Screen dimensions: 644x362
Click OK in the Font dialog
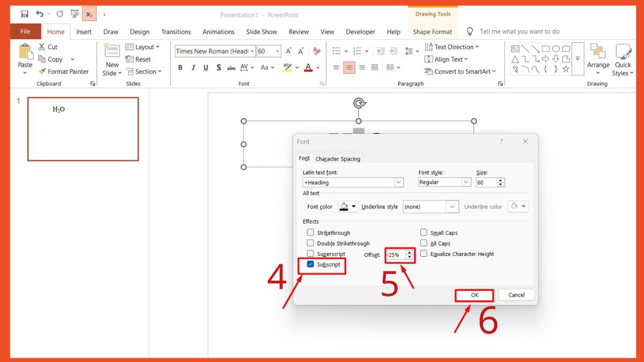[x=474, y=295]
